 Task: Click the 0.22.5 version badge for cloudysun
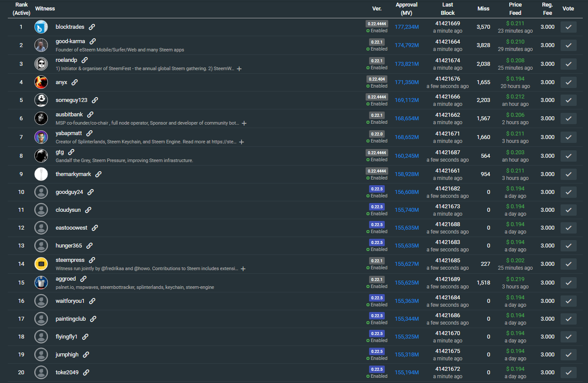(x=376, y=207)
